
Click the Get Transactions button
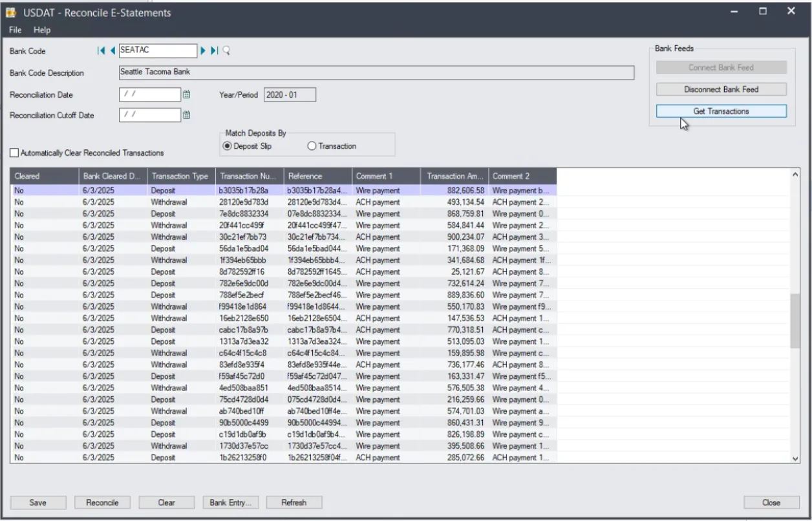pos(721,111)
